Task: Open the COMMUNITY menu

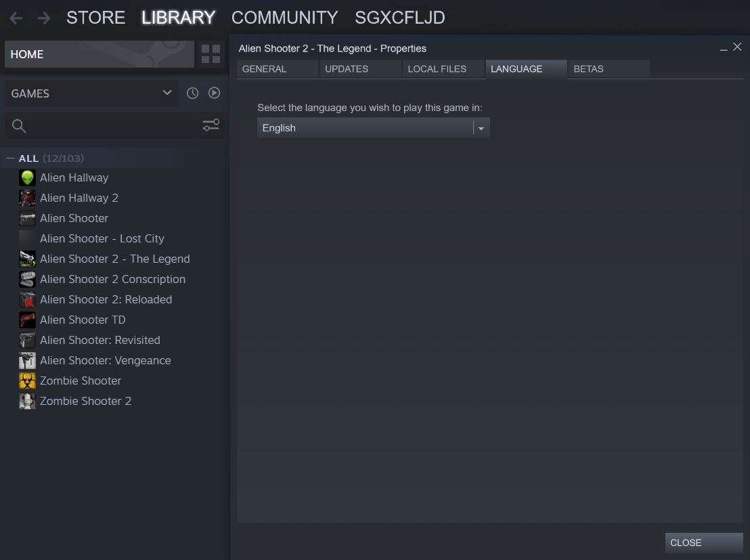Action: pyautogui.click(x=284, y=18)
